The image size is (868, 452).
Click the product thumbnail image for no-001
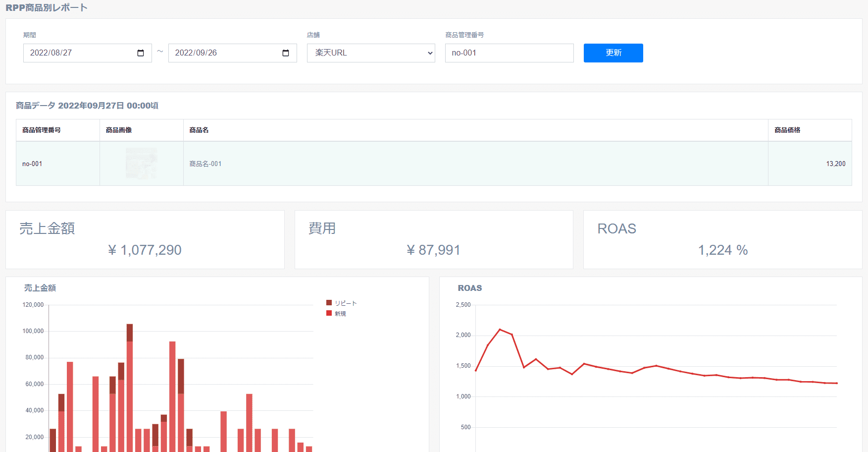pyautogui.click(x=141, y=164)
